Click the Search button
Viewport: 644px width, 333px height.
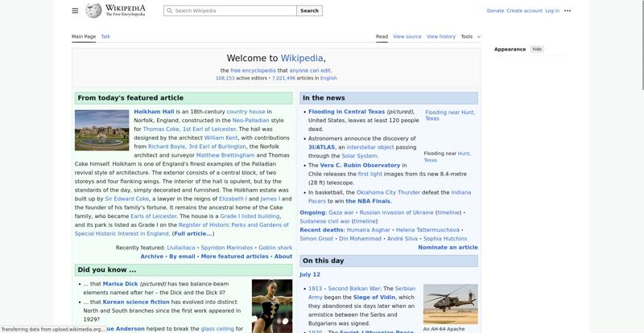[x=309, y=10]
